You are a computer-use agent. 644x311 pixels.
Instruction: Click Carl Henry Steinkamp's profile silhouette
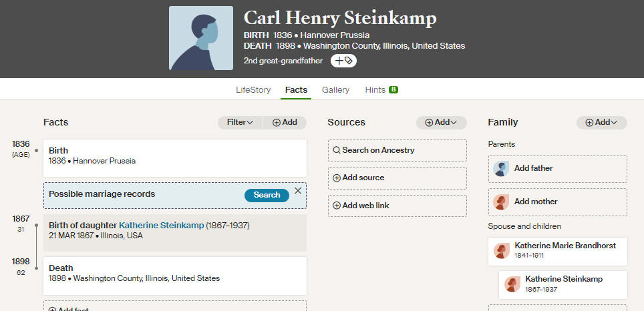tap(201, 38)
